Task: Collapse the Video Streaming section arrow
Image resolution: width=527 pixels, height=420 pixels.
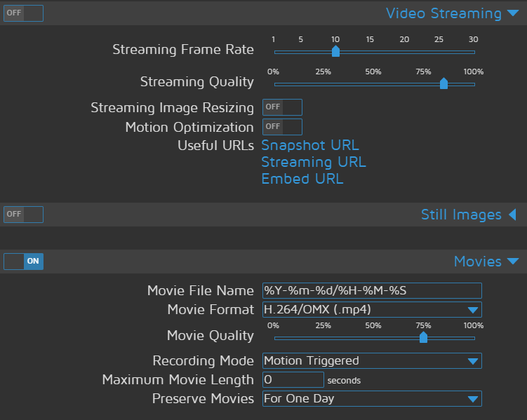Action: tap(513, 13)
